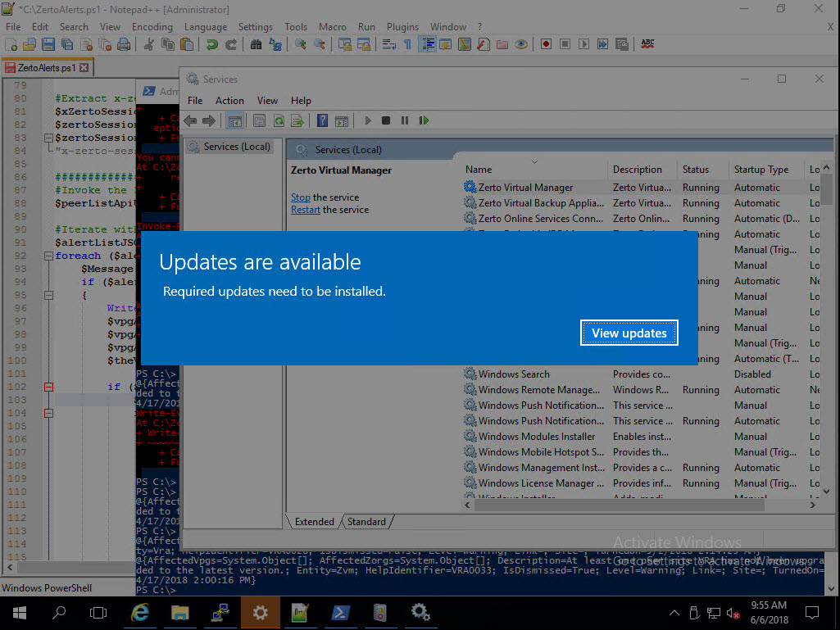Click Pause Service icon

(x=405, y=120)
